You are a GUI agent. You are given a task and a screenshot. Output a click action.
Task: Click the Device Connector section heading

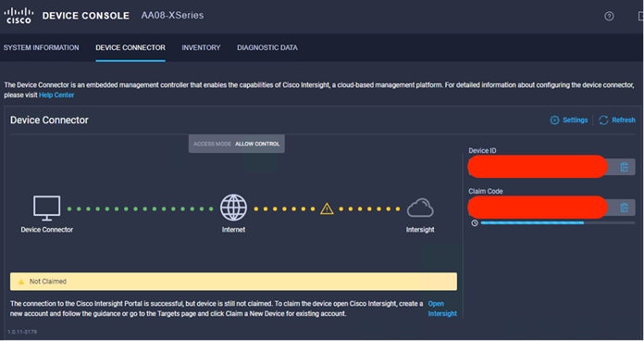(49, 120)
